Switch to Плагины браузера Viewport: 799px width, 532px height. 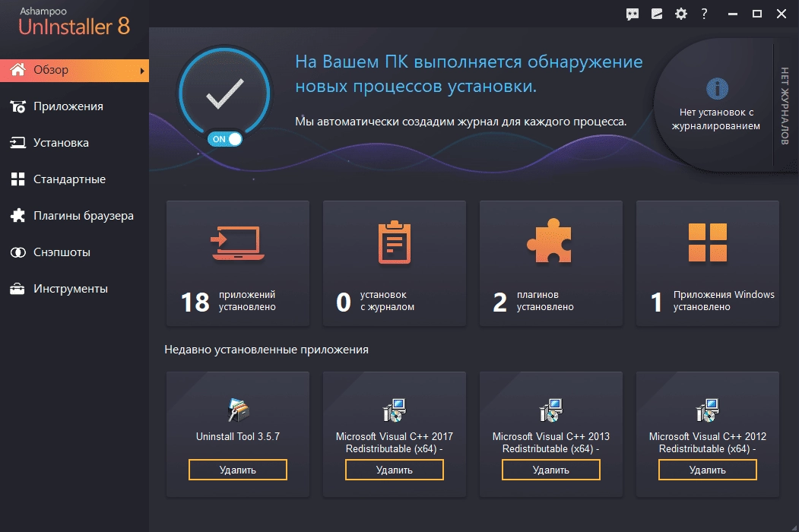tap(75, 216)
